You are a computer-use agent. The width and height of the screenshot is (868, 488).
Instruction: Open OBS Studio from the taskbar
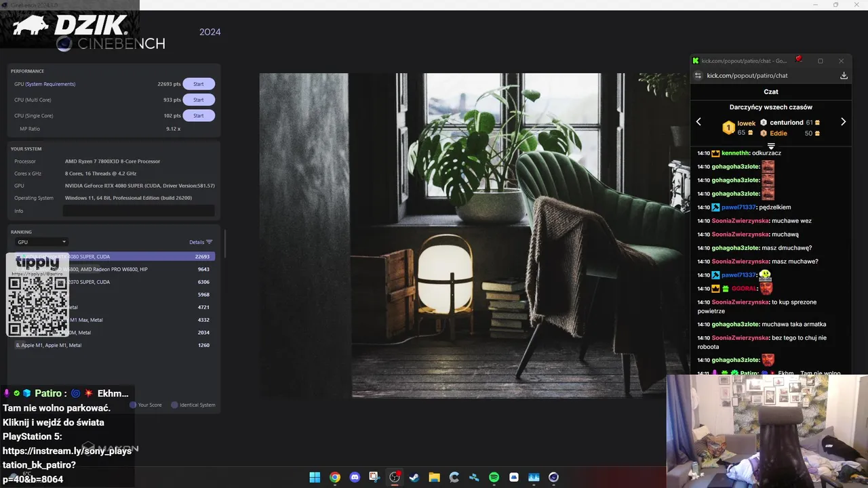395,477
